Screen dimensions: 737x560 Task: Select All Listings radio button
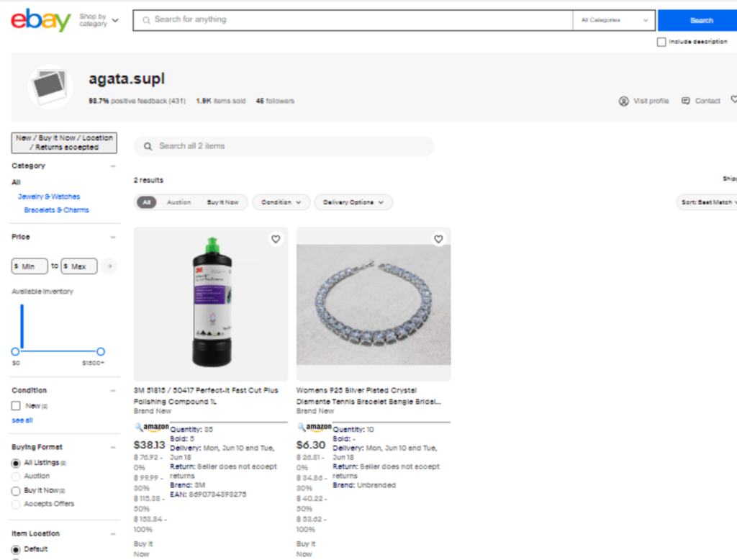pos(16,463)
